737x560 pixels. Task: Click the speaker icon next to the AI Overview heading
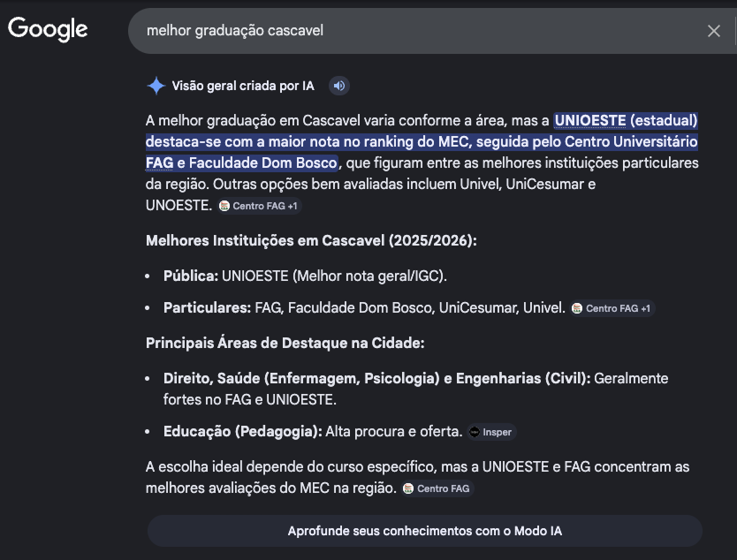click(339, 86)
